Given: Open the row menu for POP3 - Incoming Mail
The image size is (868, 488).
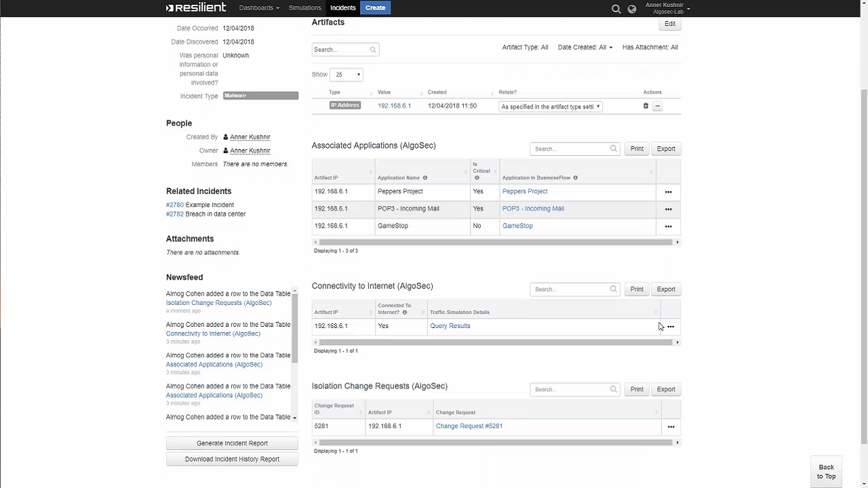Looking at the screenshot, I should [668, 209].
